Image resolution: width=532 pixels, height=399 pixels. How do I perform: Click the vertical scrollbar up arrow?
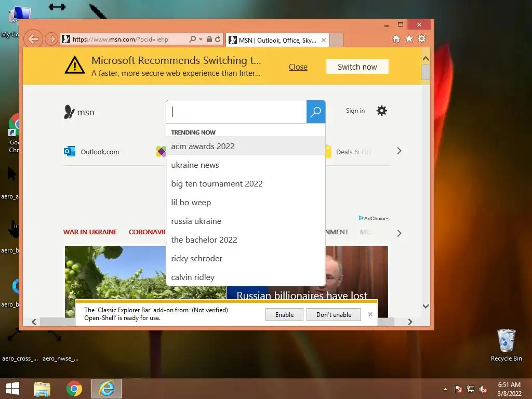point(426,58)
